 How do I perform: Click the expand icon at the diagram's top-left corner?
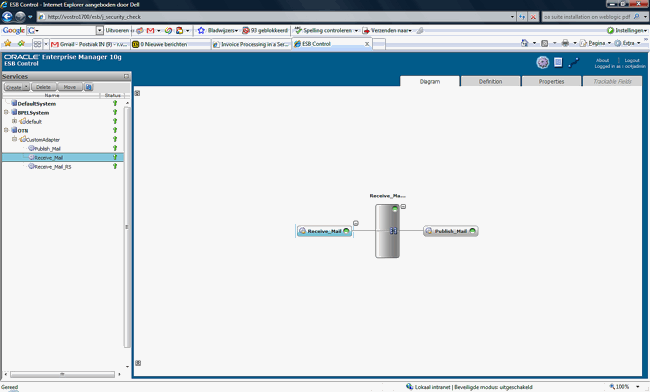[137, 93]
